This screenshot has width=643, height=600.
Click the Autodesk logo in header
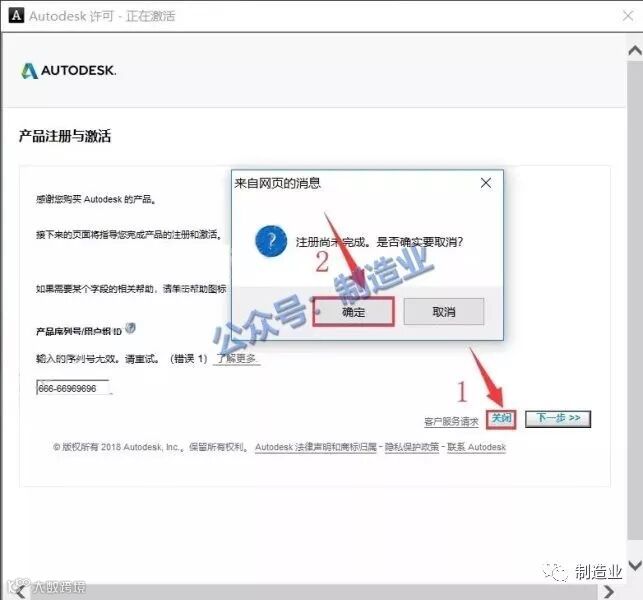tap(69, 71)
